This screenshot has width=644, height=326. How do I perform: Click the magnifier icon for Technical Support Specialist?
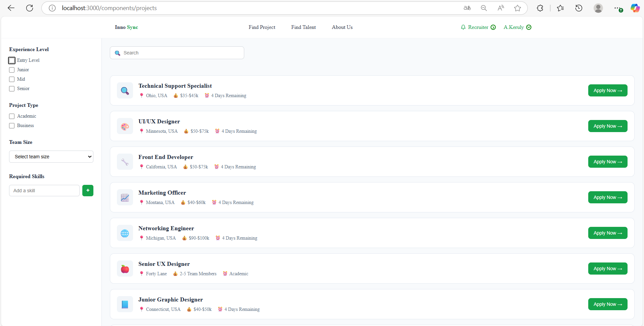[125, 90]
